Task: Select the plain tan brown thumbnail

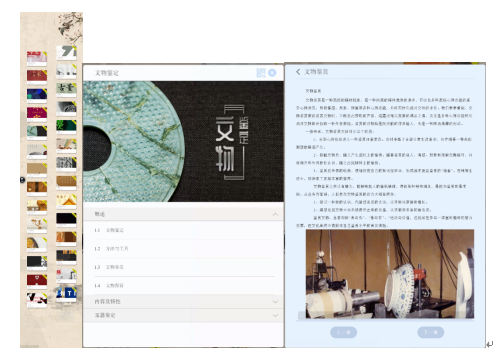Action: (x=37, y=169)
